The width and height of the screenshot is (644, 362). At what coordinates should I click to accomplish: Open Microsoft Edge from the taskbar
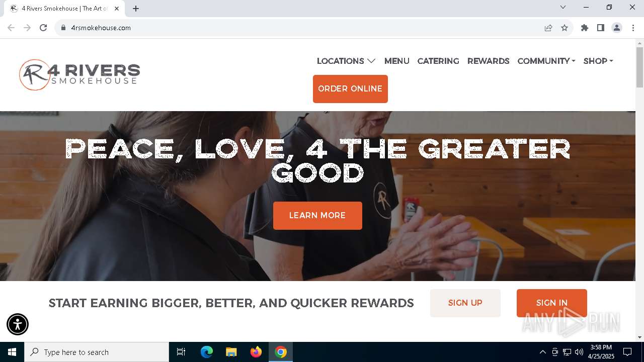pyautogui.click(x=207, y=352)
